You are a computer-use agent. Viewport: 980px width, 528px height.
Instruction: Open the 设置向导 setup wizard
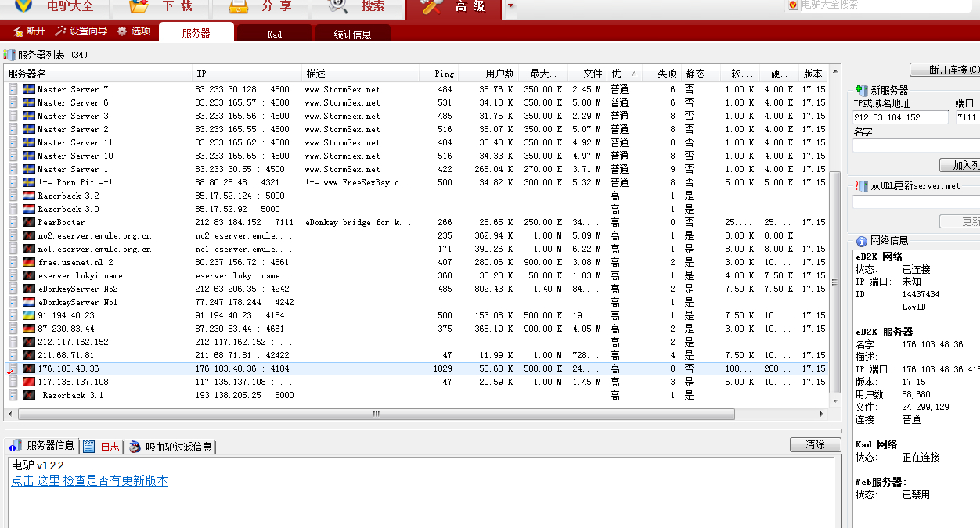coord(81,31)
